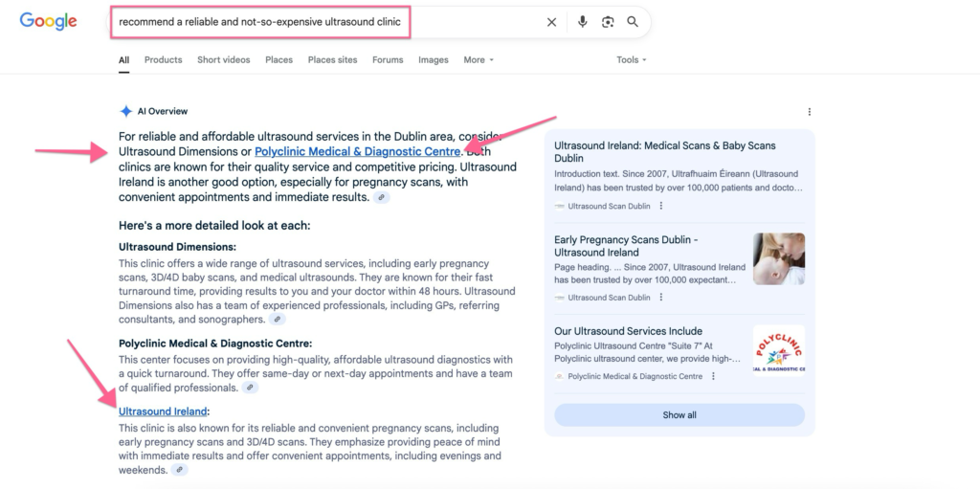Click 'Polyclinic Medical & Diagnostic Centre' source name
The image size is (980, 489).
point(635,376)
